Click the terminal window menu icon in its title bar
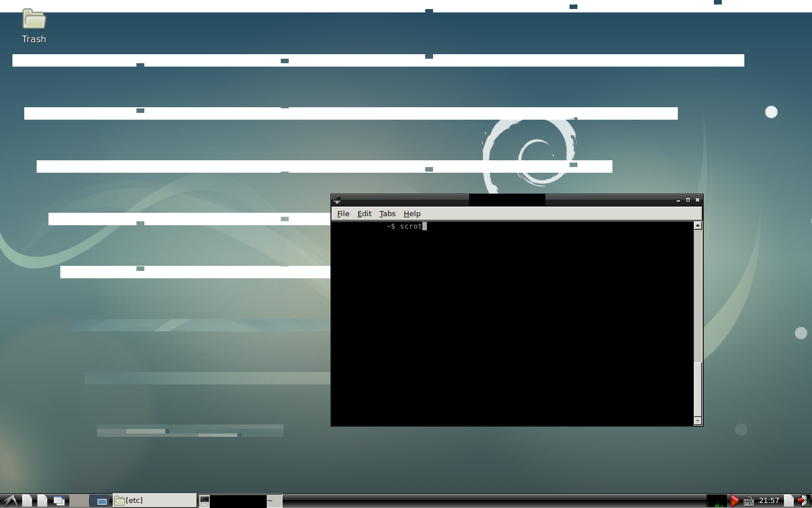This screenshot has height=508, width=812. pos(337,200)
